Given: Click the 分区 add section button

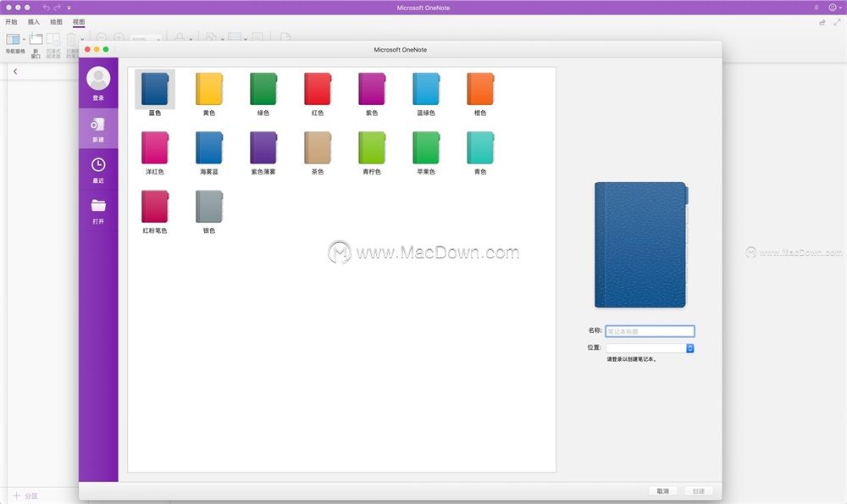Looking at the screenshot, I should 26,496.
